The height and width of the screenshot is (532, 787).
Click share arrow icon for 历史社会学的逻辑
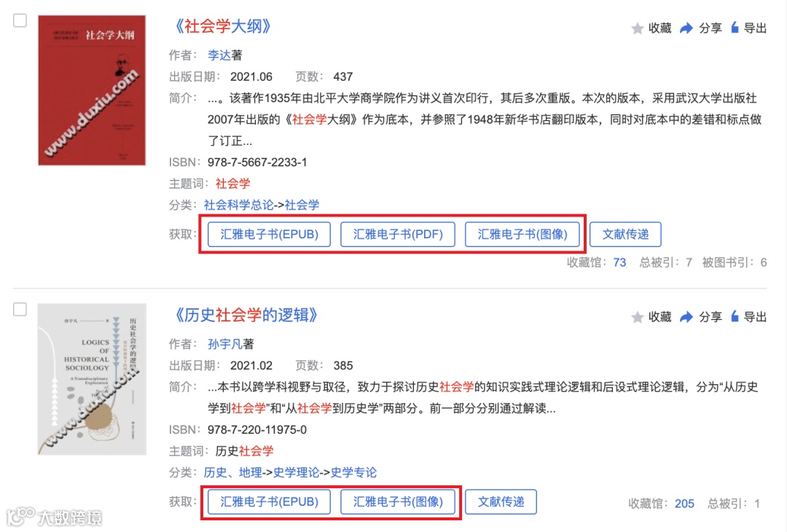[686, 317]
